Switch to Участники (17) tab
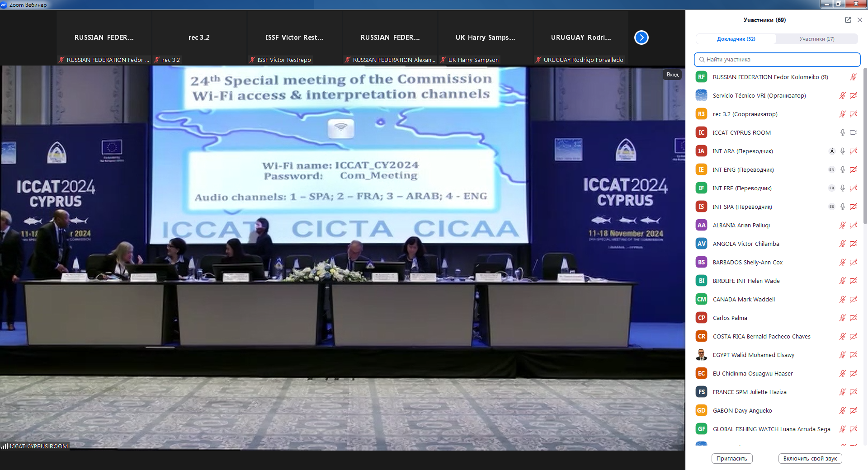Viewport: 868px width, 470px height. 816,39
